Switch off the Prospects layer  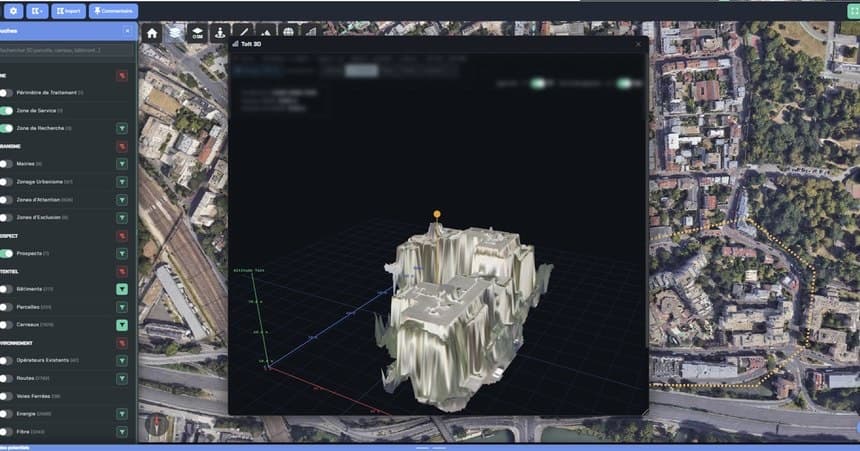click(x=6, y=253)
